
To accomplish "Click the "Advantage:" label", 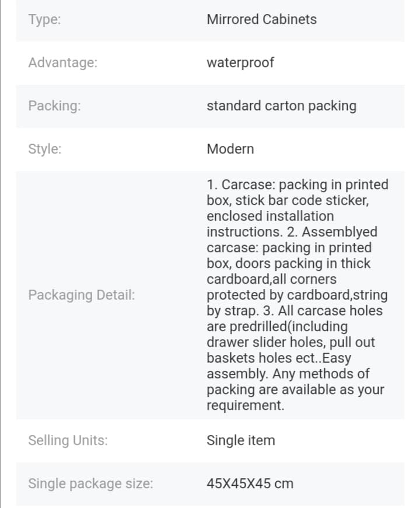I will [x=62, y=62].
